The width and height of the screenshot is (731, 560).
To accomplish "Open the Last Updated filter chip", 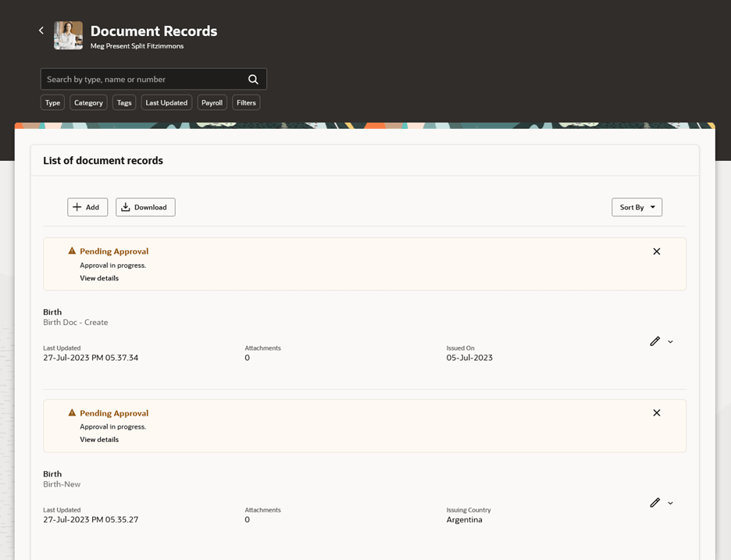I will (166, 102).
